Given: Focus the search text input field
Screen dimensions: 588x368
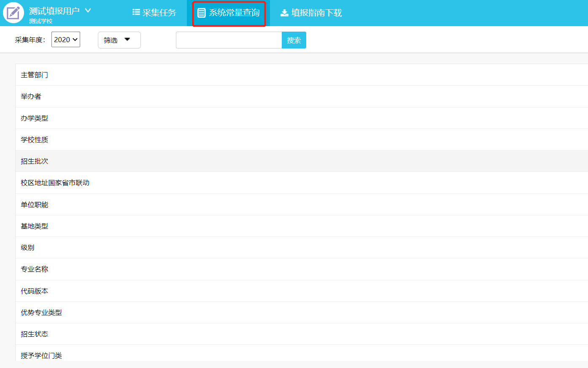Looking at the screenshot, I should coord(229,40).
